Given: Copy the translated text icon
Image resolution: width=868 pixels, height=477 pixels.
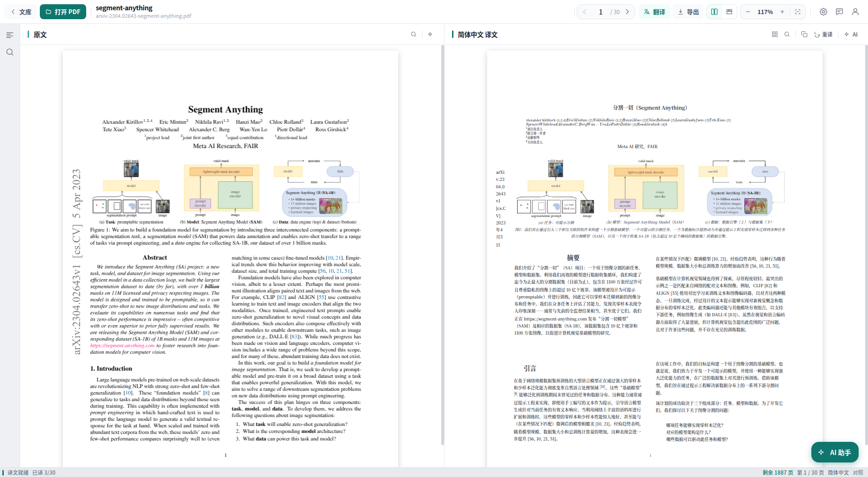Looking at the screenshot, I should point(804,34).
